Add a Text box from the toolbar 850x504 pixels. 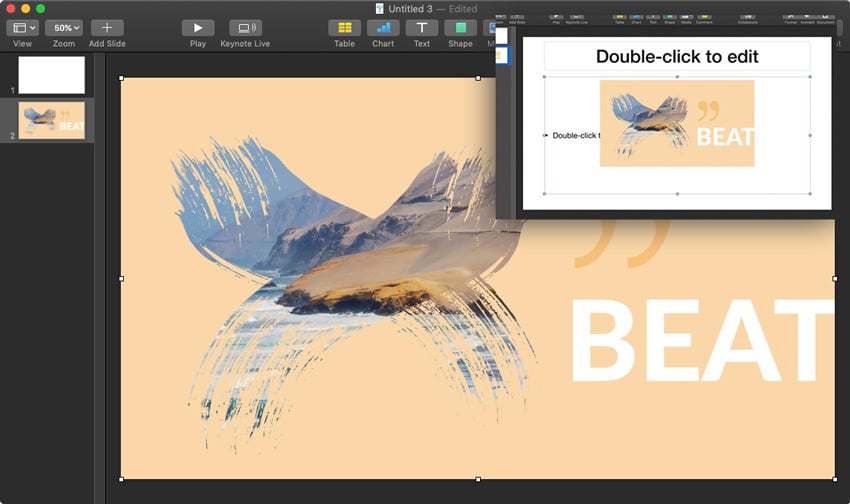point(422,28)
